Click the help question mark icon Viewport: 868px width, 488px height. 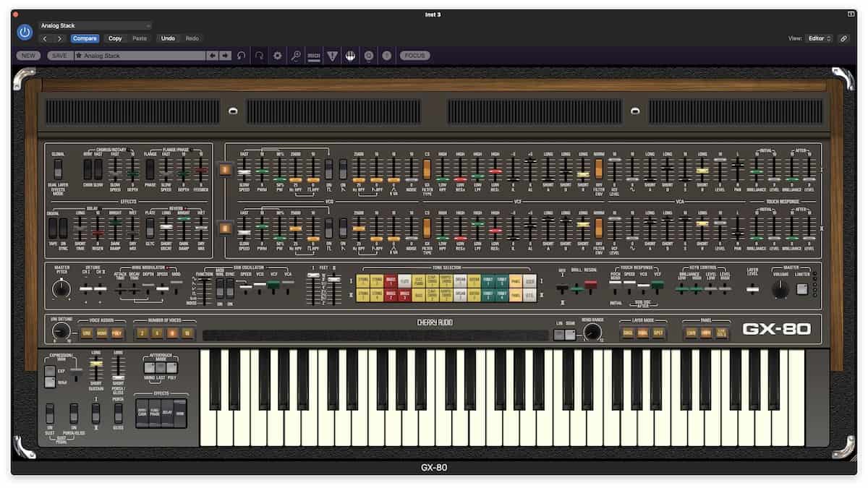[386, 56]
